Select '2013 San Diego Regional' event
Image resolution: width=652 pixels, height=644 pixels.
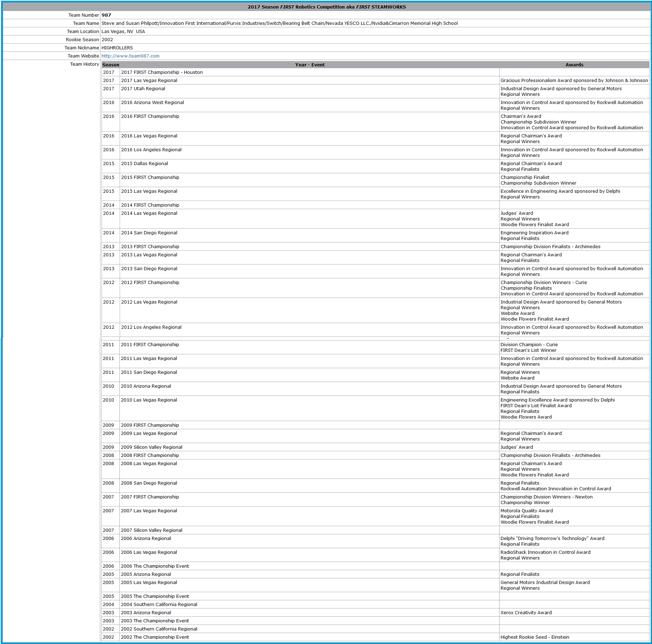(149, 269)
